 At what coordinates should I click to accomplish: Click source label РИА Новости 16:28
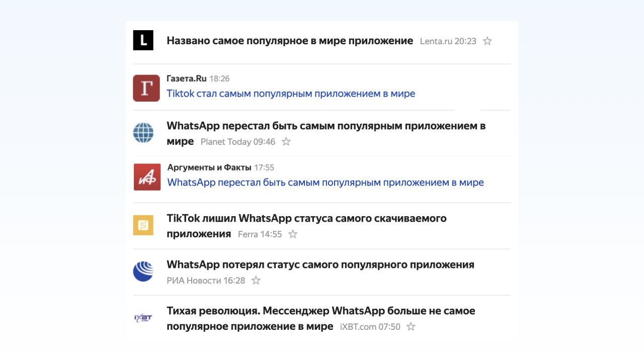(206, 281)
